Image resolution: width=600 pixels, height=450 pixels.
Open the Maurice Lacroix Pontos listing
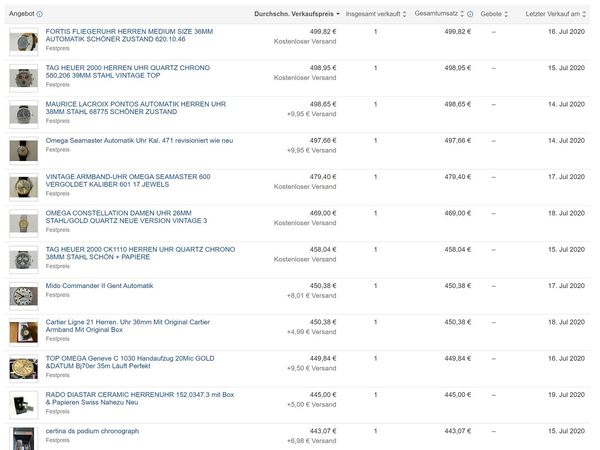coord(136,108)
